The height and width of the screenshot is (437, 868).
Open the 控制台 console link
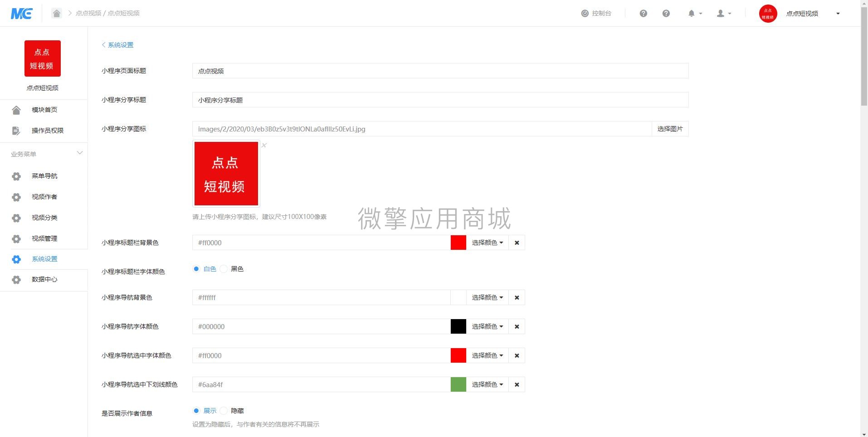596,14
